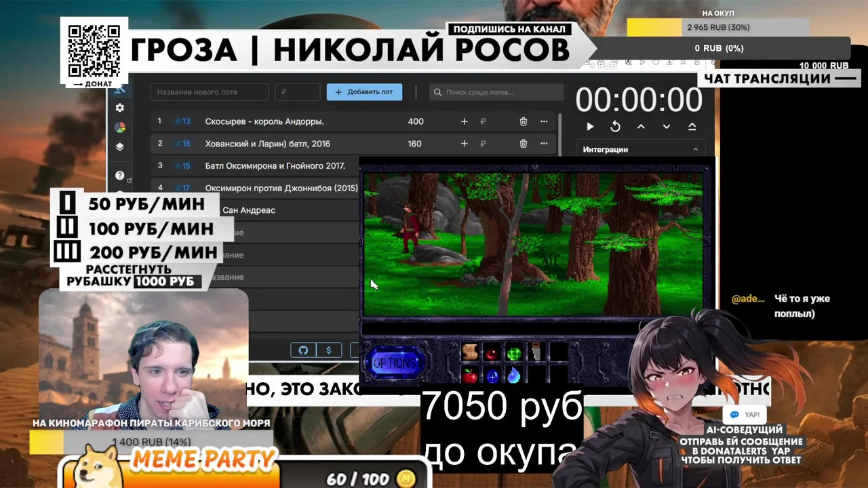Click lot name Скосырев - король Андорры
Viewport: 868px width, 488px height.
[x=264, y=121]
